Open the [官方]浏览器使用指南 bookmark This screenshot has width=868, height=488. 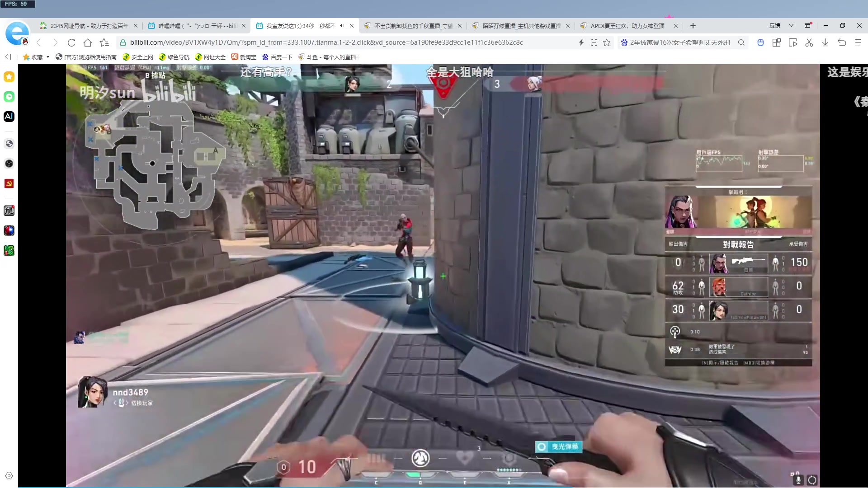coord(86,57)
